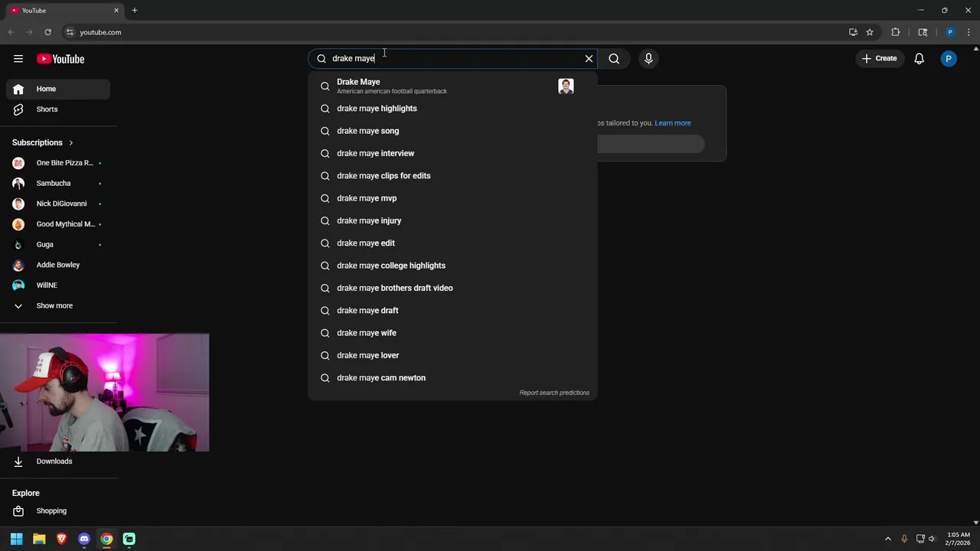View site information icon in address bar

click(x=70, y=32)
